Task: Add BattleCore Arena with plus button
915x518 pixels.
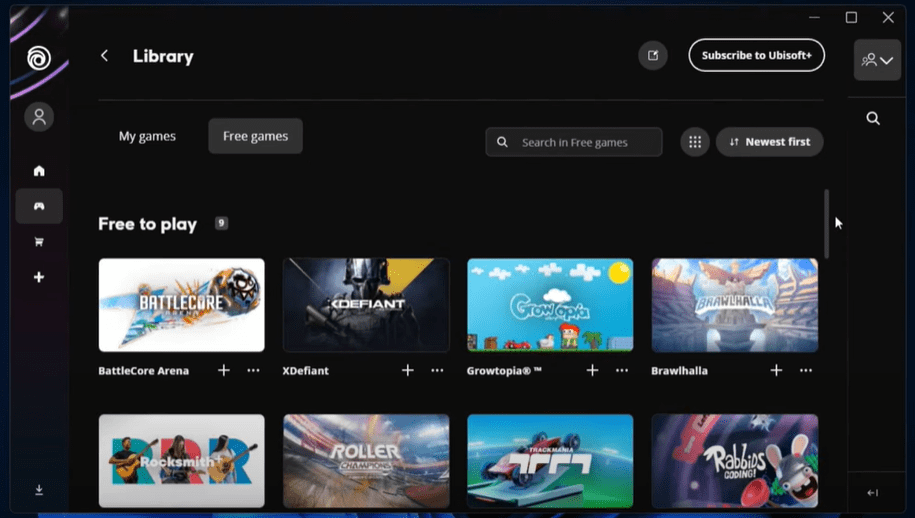Action: pos(224,370)
